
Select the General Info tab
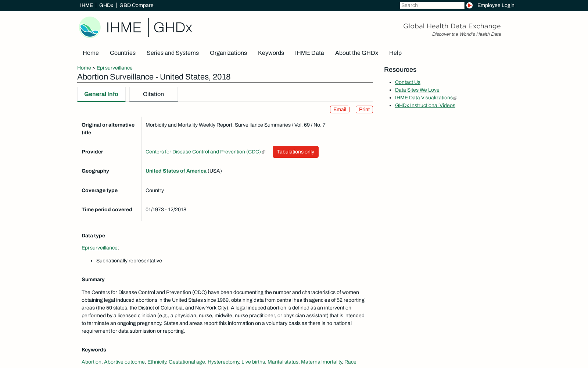(101, 94)
